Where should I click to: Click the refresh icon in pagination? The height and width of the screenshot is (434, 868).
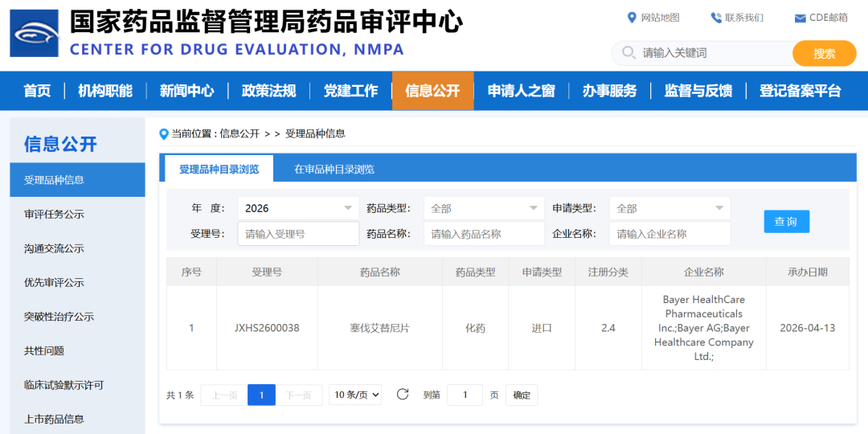pyautogui.click(x=403, y=395)
